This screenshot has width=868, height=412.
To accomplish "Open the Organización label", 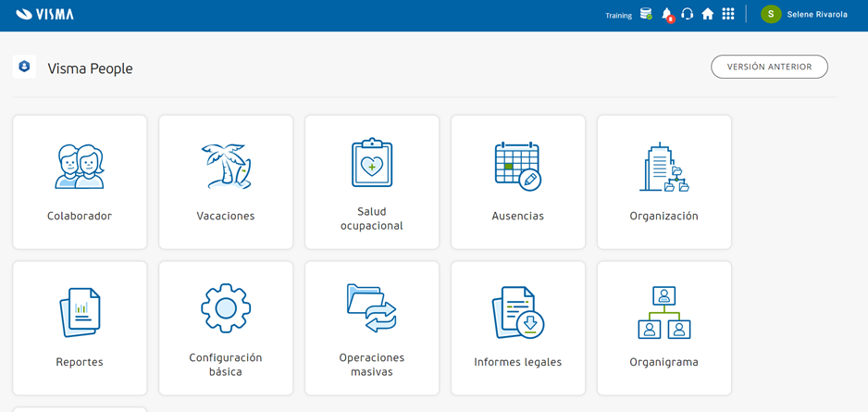I will click(664, 216).
